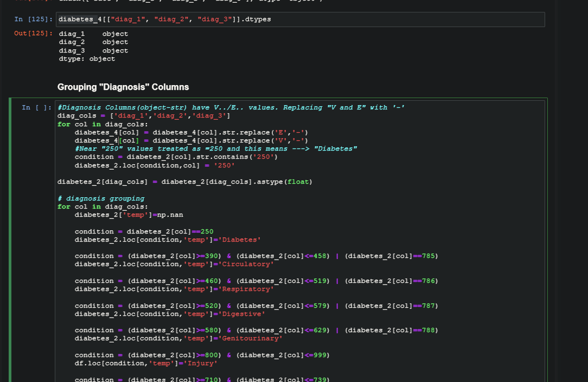
Task: Click the str.replace('V','-') code line
Action: tap(191, 141)
